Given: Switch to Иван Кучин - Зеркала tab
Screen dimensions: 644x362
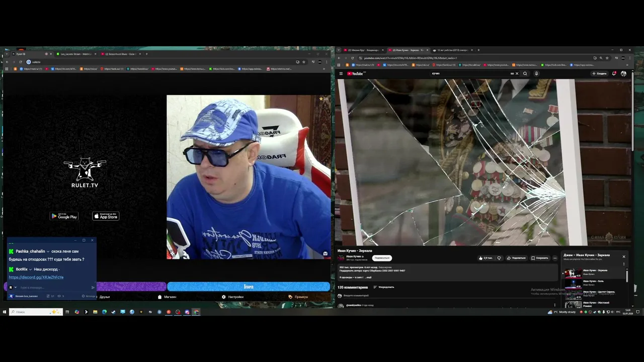Looking at the screenshot, I should [x=408, y=50].
